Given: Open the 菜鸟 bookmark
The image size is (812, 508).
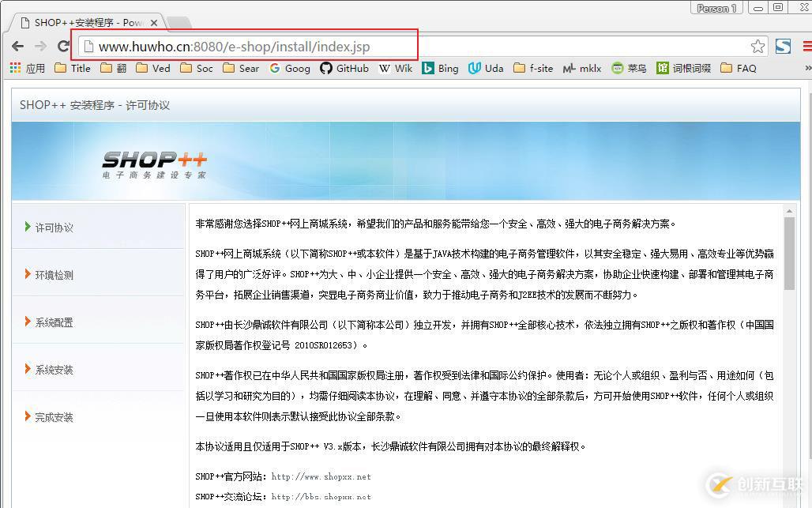Looking at the screenshot, I should [x=629, y=68].
